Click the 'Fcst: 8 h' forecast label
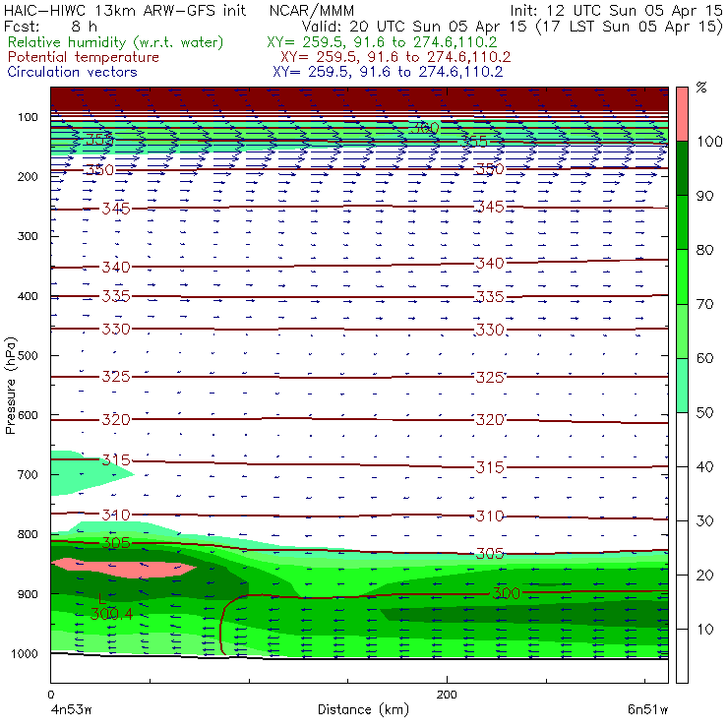Screen dimensions: 728x728 pos(50,27)
